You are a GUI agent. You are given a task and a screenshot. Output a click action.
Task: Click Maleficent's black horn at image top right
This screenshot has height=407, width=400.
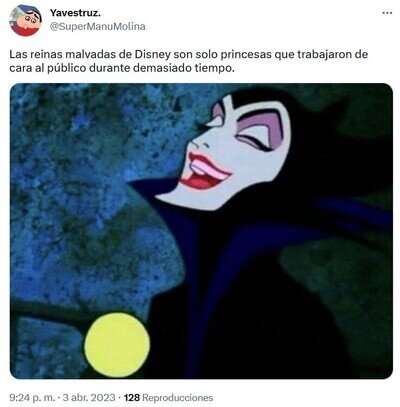click(333, 110)
